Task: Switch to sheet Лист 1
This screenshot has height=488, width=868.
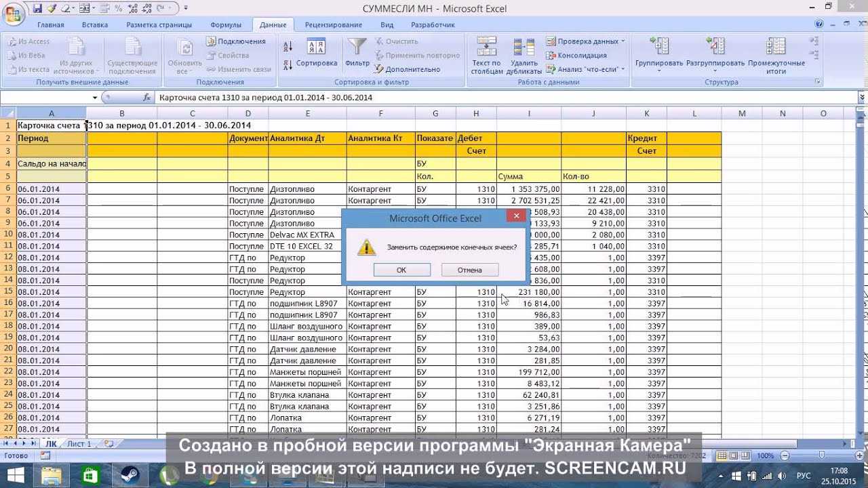Action: point(79,444)
